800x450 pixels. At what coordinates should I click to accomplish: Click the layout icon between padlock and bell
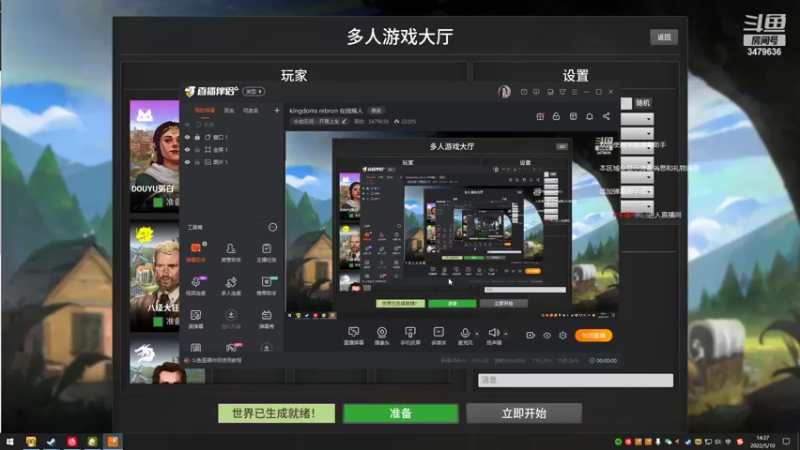573,116
